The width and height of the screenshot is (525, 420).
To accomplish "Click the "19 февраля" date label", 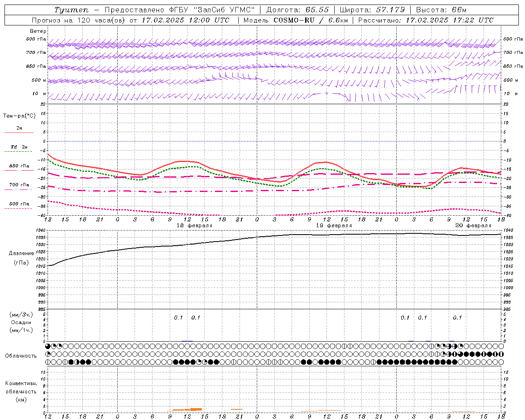I will click(334, 226).
